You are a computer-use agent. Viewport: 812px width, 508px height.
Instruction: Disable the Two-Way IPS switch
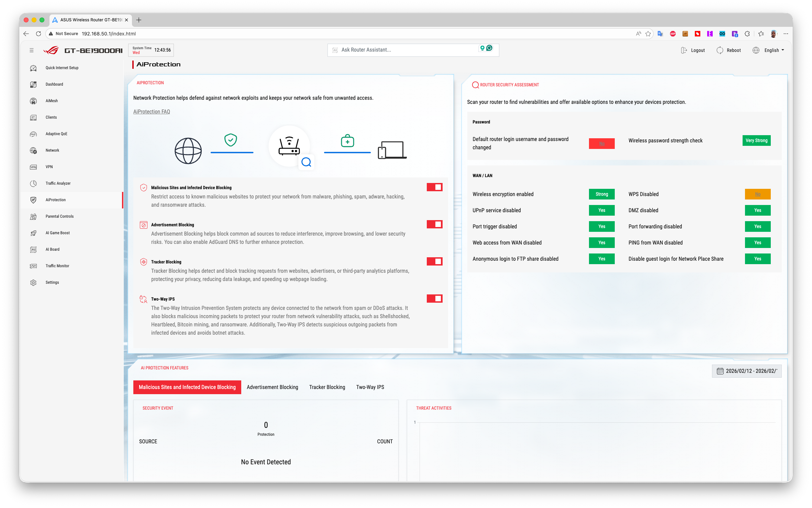[434, 299]
